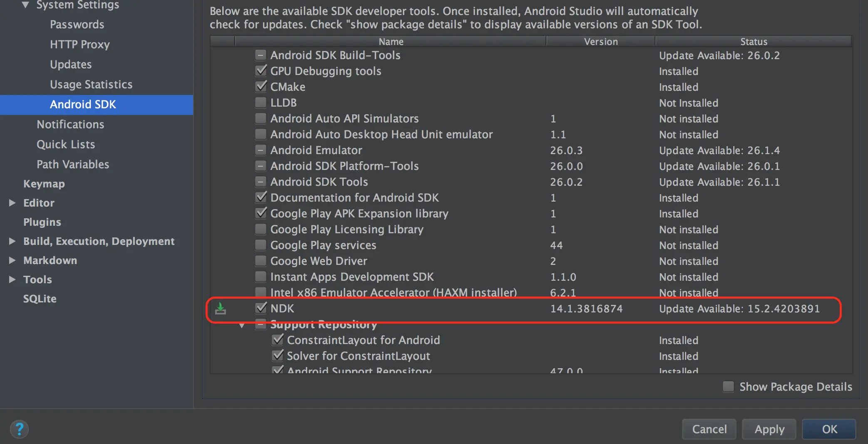Toggle the Android Emulator checkbox
The image size is (868, 444).
coord(261,150)
